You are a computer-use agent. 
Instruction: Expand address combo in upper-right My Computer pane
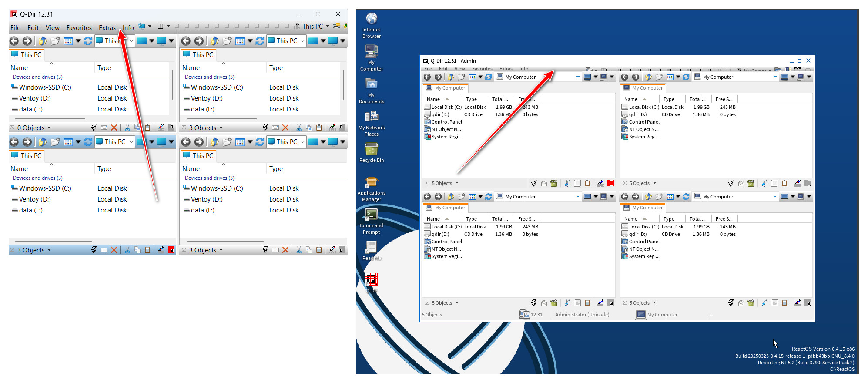(775, 77)
